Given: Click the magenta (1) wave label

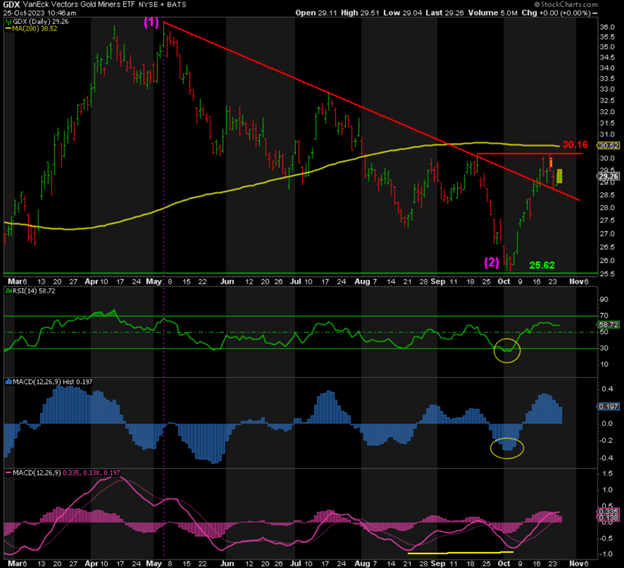Looking at the screenshot, I should 151,22.
